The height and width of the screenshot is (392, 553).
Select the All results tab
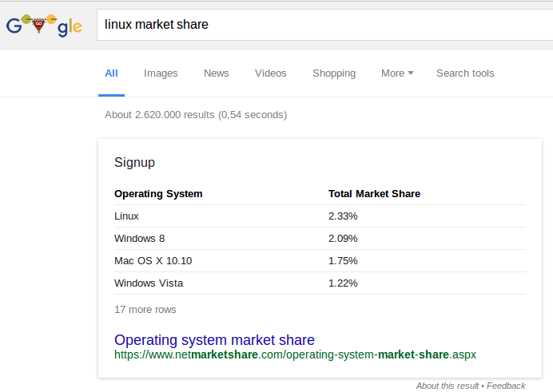point(111,73)
